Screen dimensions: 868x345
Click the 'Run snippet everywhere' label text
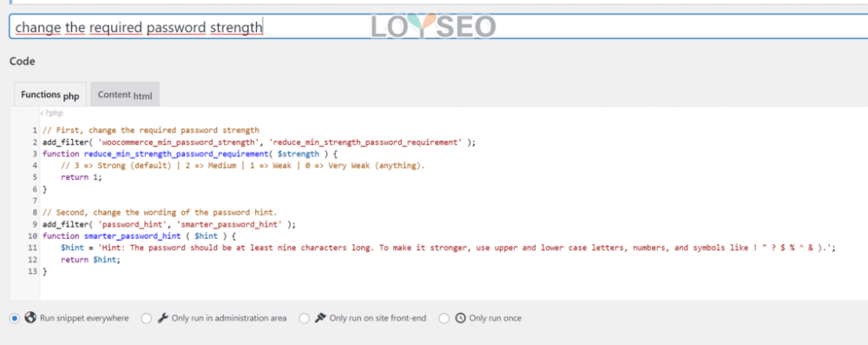(84, 318)
